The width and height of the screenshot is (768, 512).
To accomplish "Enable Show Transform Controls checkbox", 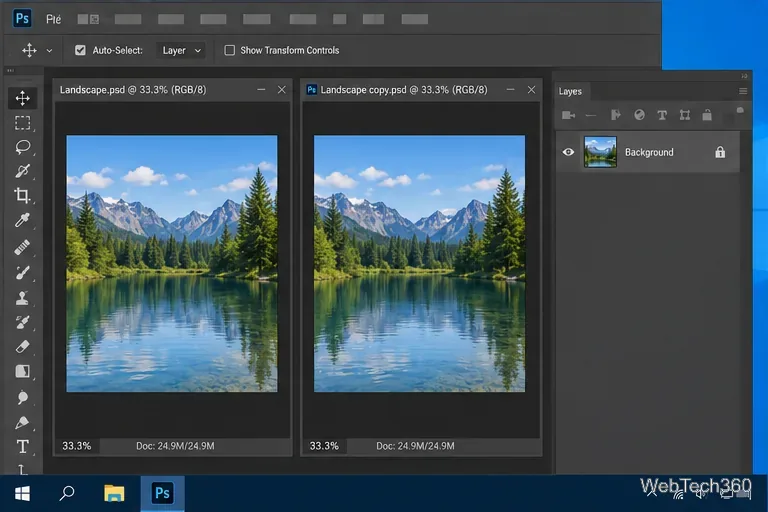I will point(229,50).
